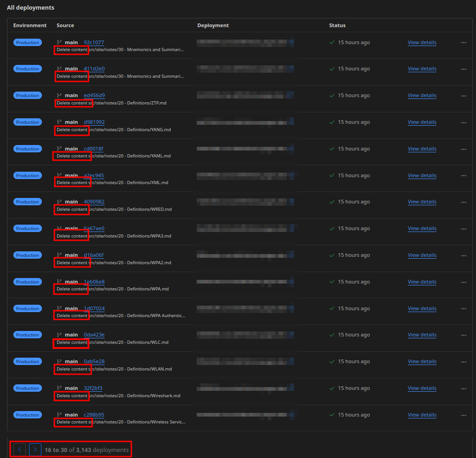Open the ellipsis menu on the WRED.md deployment row
The height and width of the screenshot is (458, 476).
(464, 202)
